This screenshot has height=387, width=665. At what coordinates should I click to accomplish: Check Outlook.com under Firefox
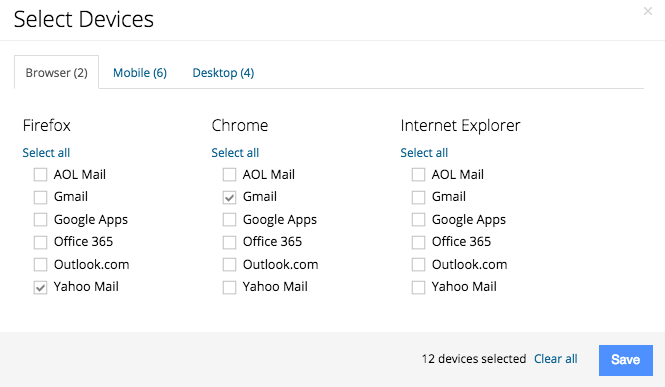(40, 264)
